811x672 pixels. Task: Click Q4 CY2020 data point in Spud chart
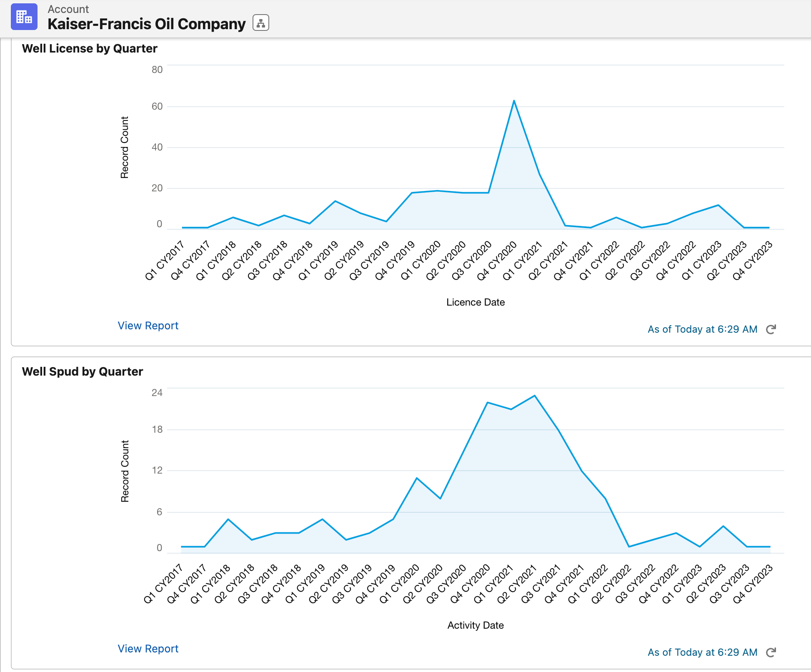[487, 403]
